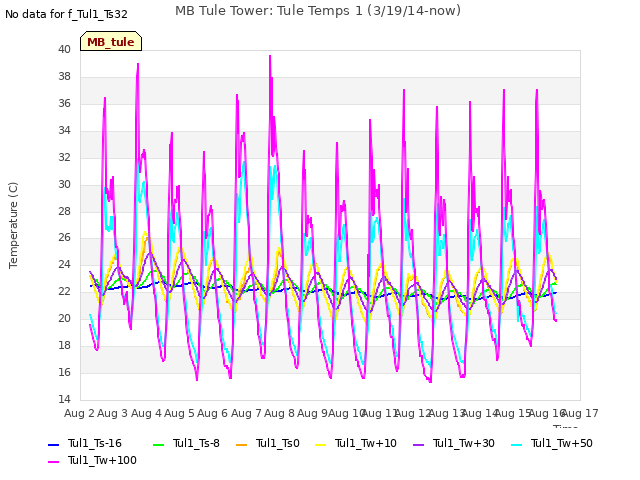Click the MB_tule label box
The height and width of the screenshot is (480, 640).
111,41
